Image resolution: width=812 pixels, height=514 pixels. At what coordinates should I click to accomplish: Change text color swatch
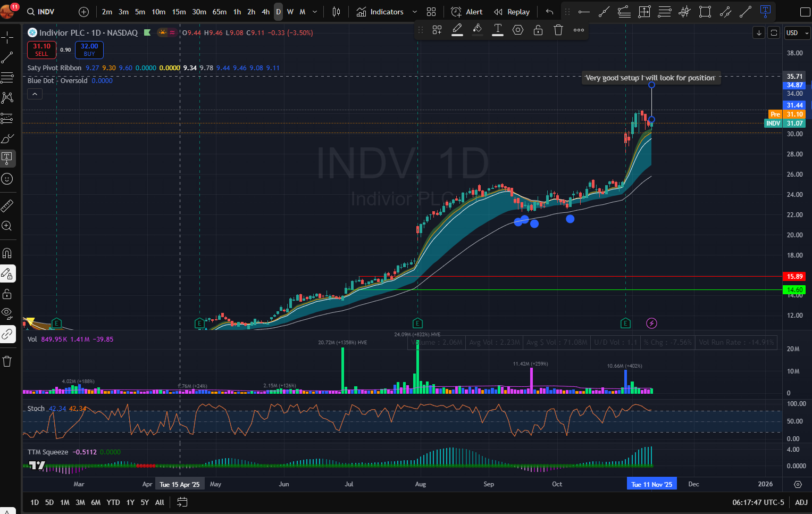click(x=498, y=30)
